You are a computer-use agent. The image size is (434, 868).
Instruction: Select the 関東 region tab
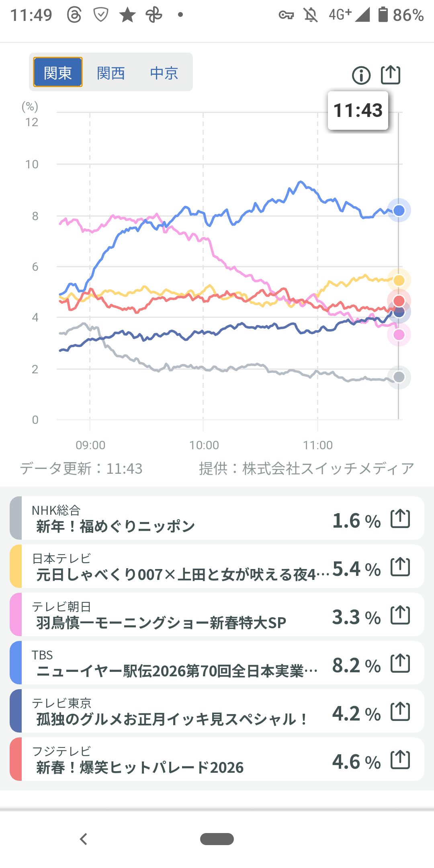click(x=58, y=72)
